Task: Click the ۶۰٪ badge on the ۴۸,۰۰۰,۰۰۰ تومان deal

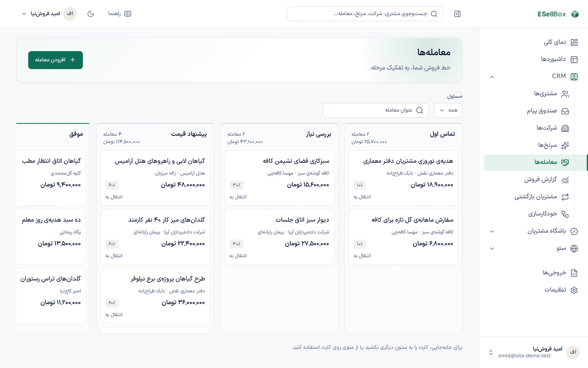Action: (x=112, y=185)
